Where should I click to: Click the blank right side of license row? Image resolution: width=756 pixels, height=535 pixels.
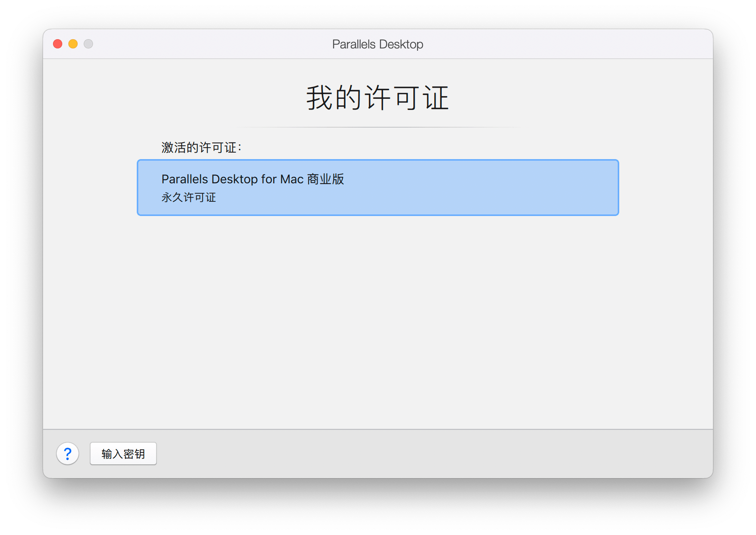pos(499,188)
